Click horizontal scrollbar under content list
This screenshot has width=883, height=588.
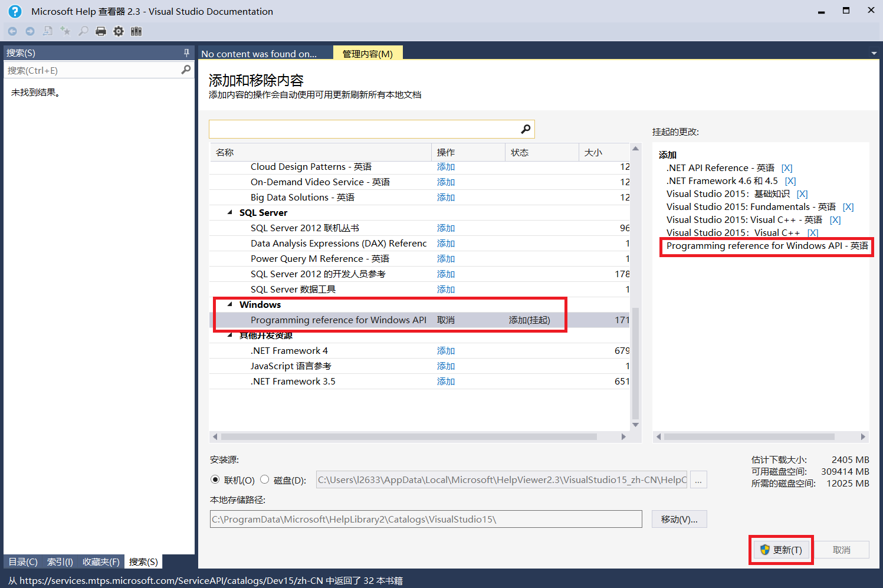[408, 436]
